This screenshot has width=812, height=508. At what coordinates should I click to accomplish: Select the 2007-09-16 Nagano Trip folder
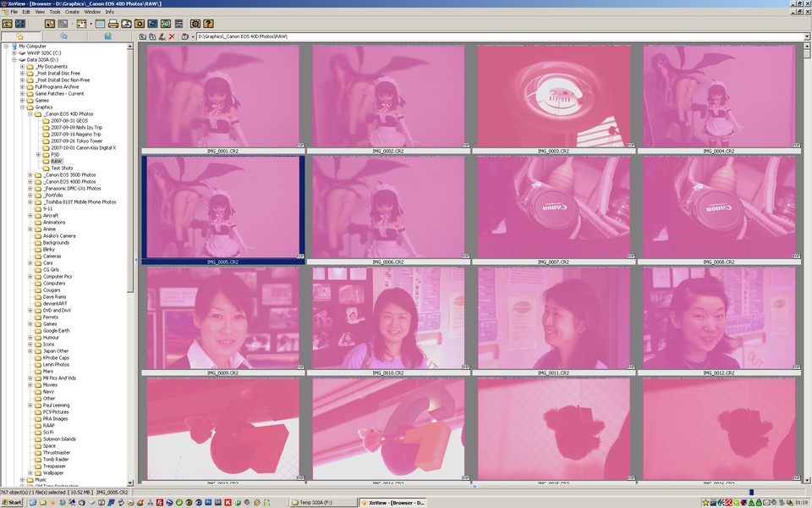pyautogui.click(x=75, y=135)
